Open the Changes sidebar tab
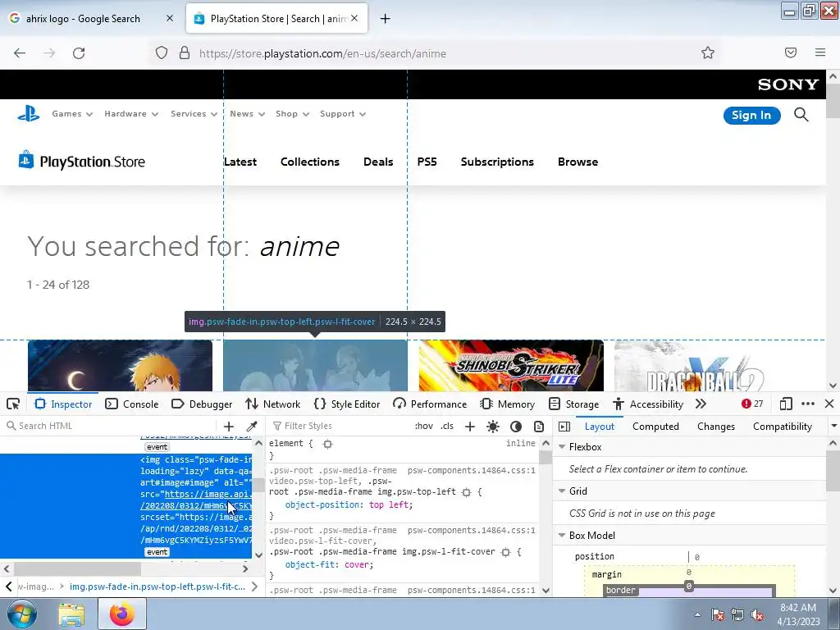This screenshot has height=630, width=840. 715,427
